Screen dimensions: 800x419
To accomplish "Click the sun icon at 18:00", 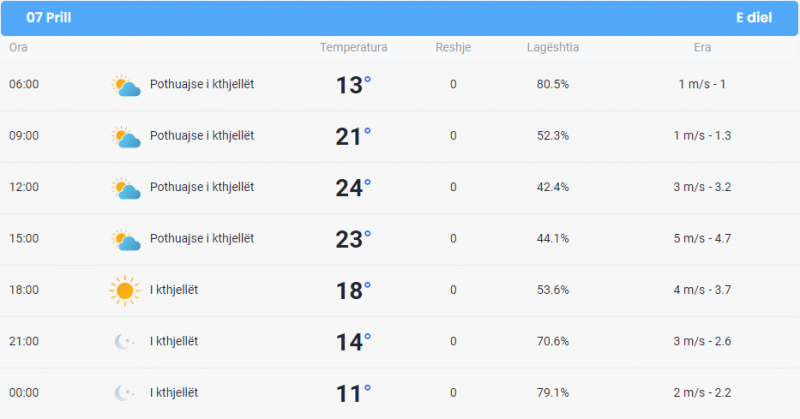I will tap(124, 291).
